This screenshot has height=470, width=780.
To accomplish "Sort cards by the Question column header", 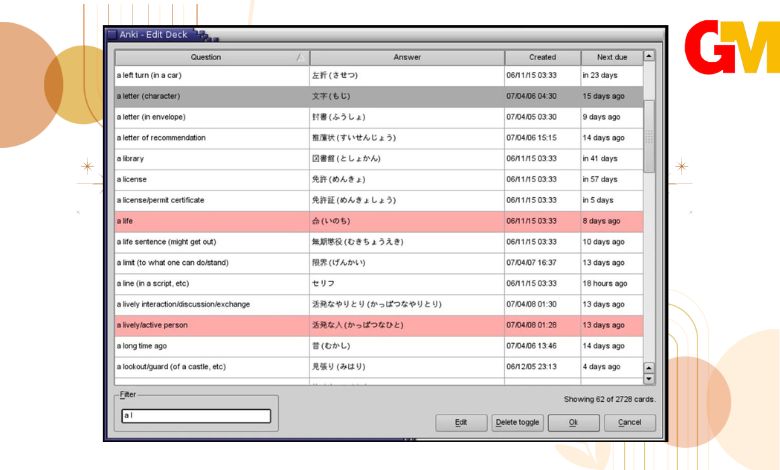I will click(x=212, y=57).
